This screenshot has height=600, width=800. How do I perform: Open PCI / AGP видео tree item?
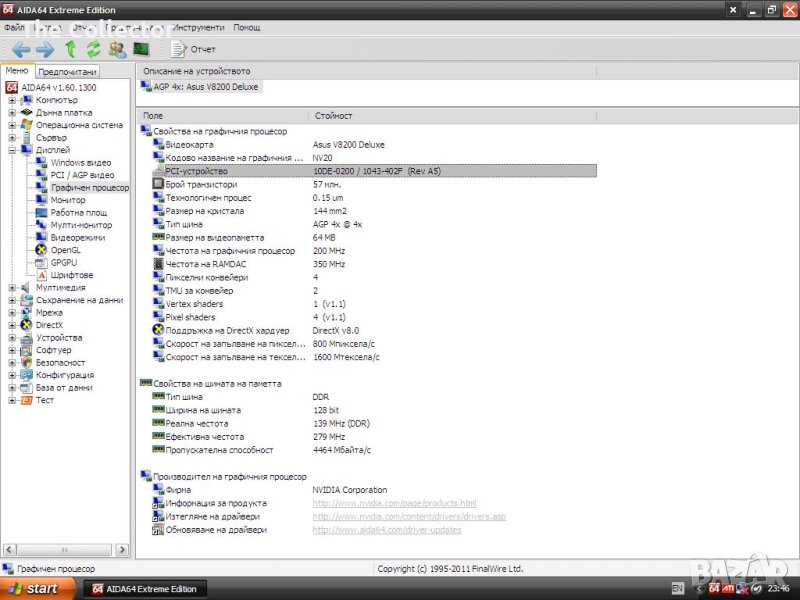point(82,175)
